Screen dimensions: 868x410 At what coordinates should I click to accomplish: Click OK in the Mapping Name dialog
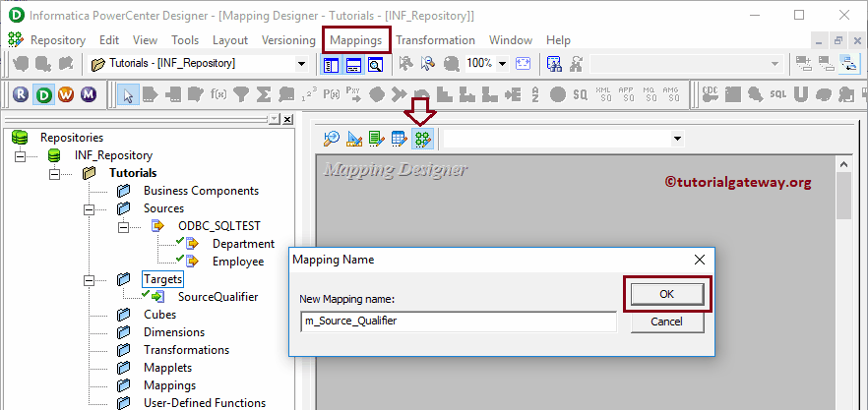point(667,294)
